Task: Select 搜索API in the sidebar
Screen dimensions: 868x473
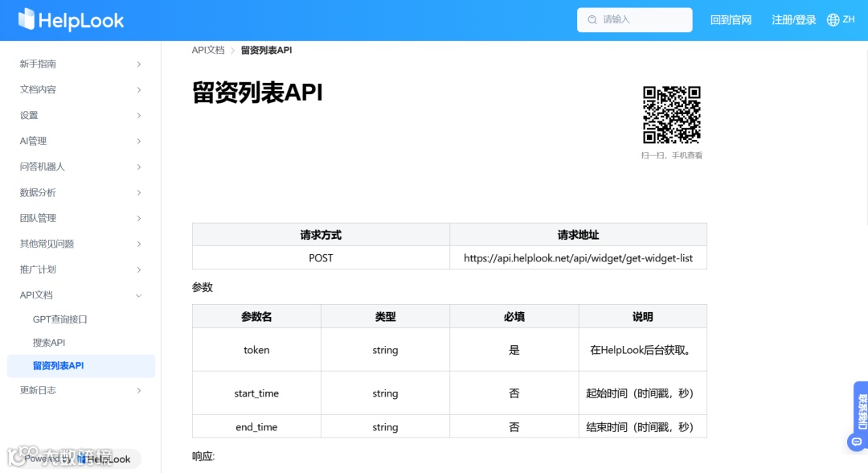Action: coord(48,342)
